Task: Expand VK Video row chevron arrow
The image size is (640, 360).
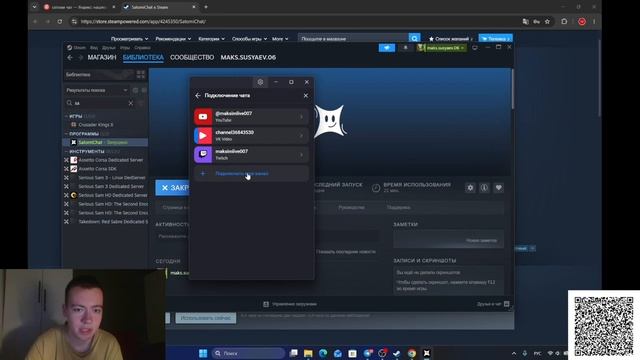Action: point(301,136)
